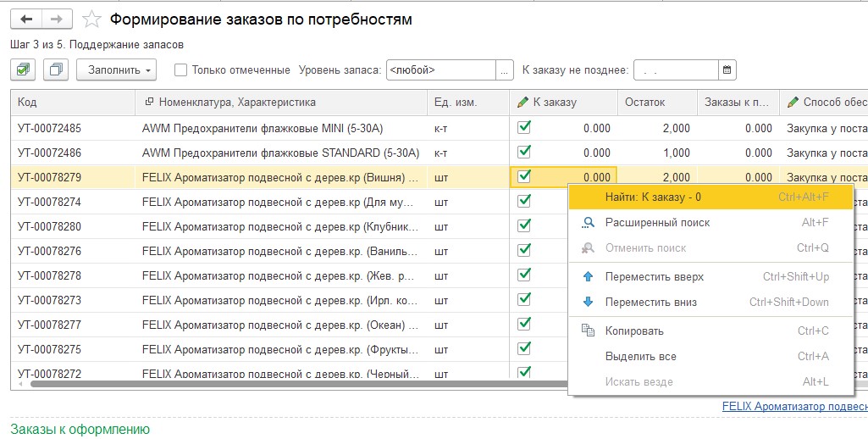Click blue Move up arrow icon
This screenshot has height=439, width=868.
[588, 277]
